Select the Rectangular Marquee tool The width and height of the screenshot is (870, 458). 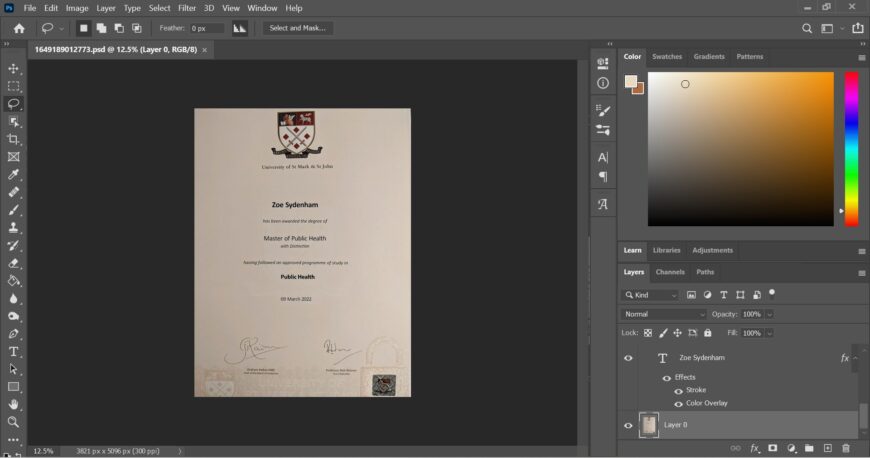click(x=13, y=86)
